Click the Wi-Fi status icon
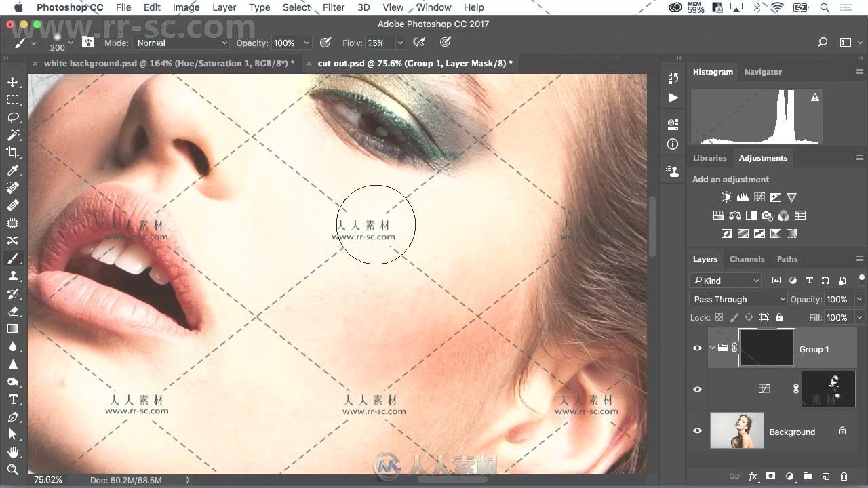868x488 pixels. point(776,7)
